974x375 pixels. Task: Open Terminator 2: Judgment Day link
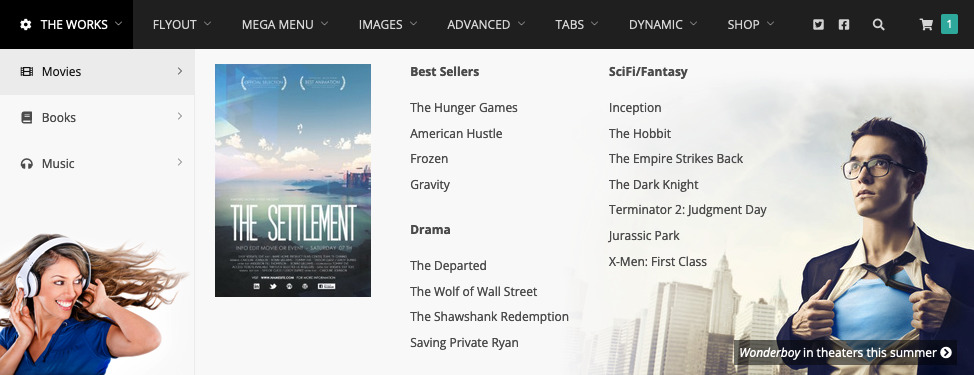point(688,210)
